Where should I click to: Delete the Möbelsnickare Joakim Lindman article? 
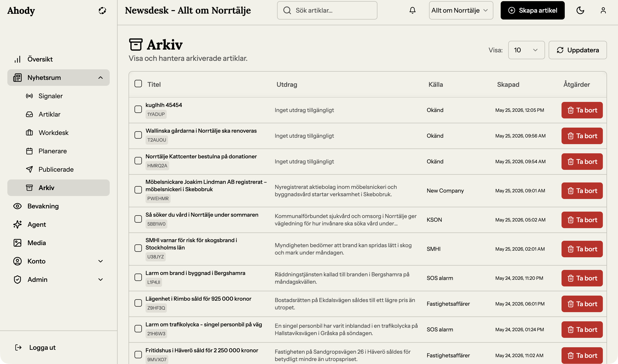582,191
